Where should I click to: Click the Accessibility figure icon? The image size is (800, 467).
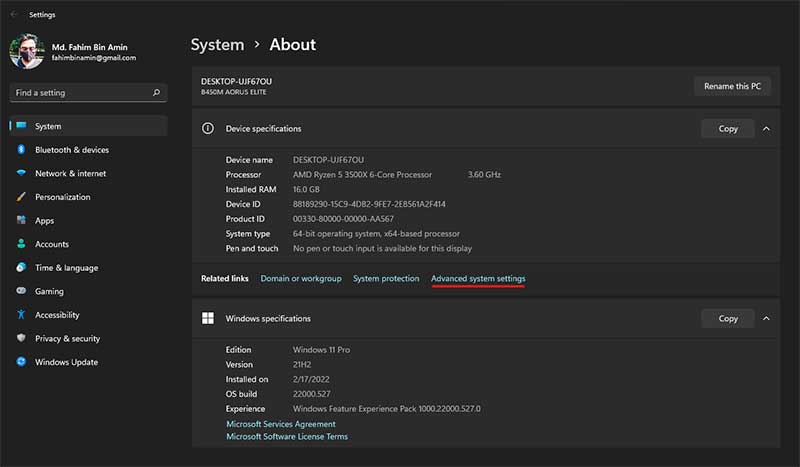coord(21,315)
